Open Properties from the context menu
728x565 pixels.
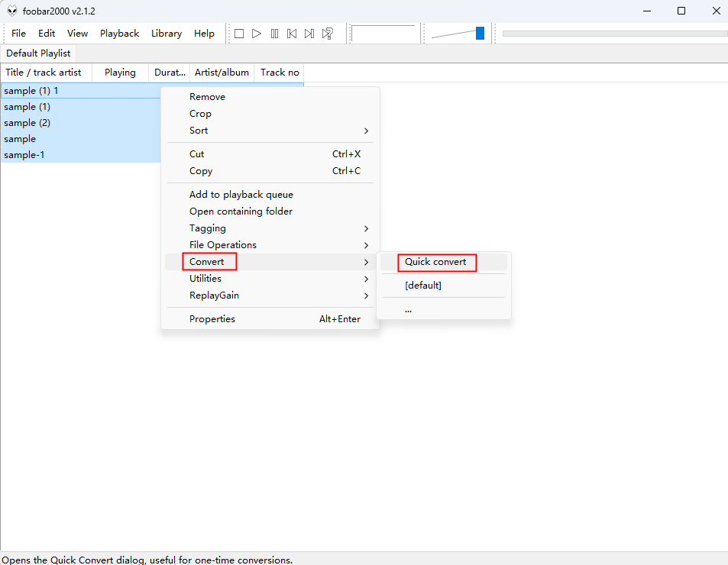[270, 319]
